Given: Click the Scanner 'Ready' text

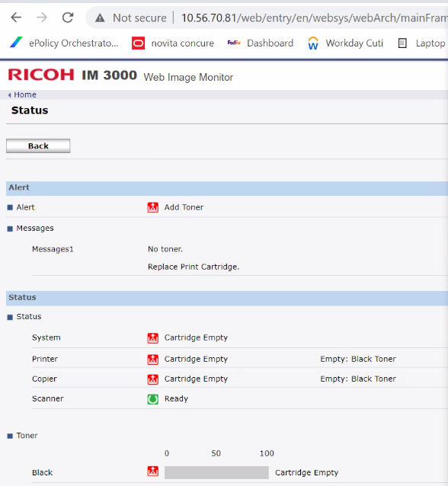Looking at the screenshot, I should click(x=176, y=398).
